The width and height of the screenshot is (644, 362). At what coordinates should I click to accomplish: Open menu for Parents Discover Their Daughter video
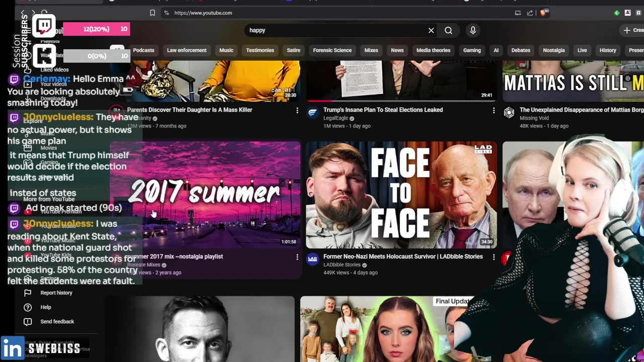297,110
